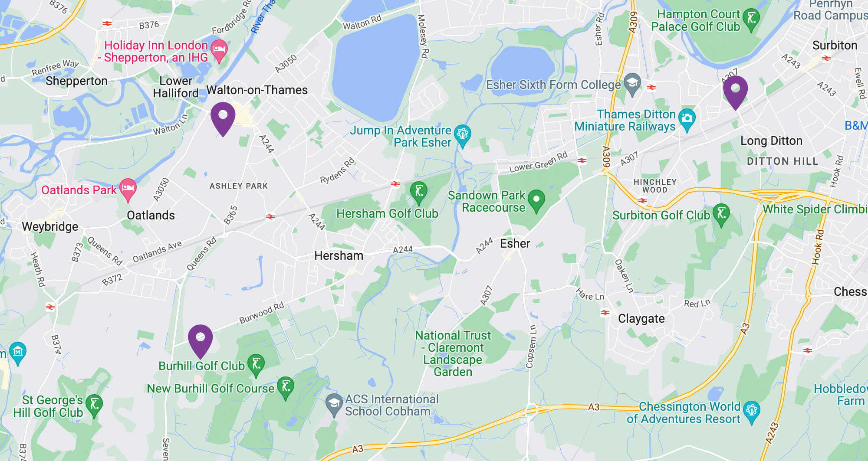Click the Hampton Court Palace Golf Club icon
868x461 pixels.
751,20
